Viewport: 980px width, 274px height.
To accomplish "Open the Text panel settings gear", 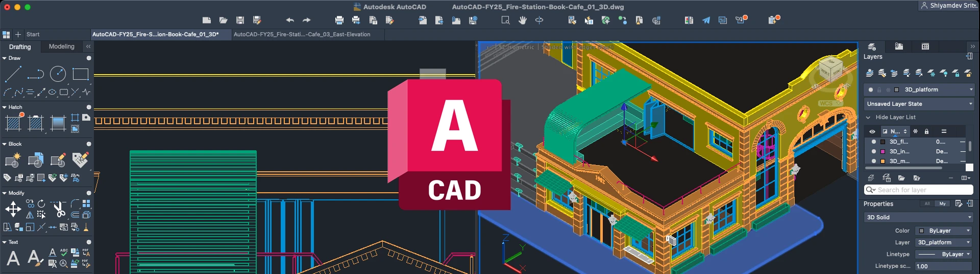I will [89, 242].
